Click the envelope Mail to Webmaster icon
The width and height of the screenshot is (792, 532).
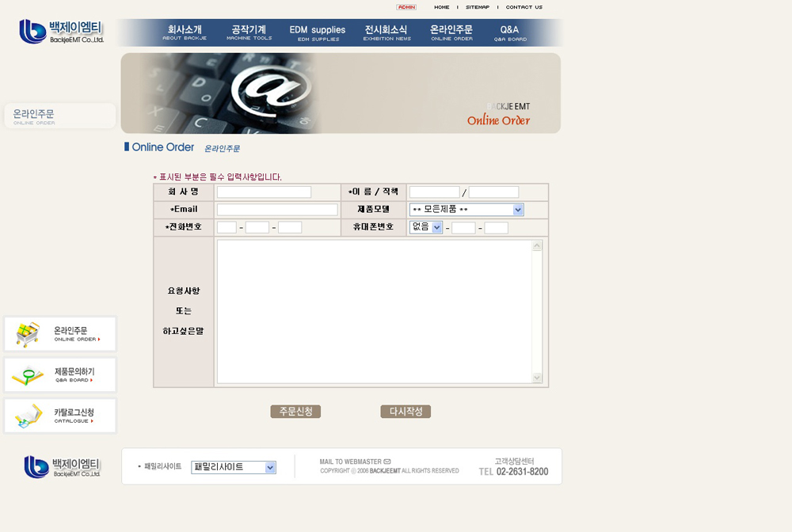pyautogui.click(x=387, y=462)
